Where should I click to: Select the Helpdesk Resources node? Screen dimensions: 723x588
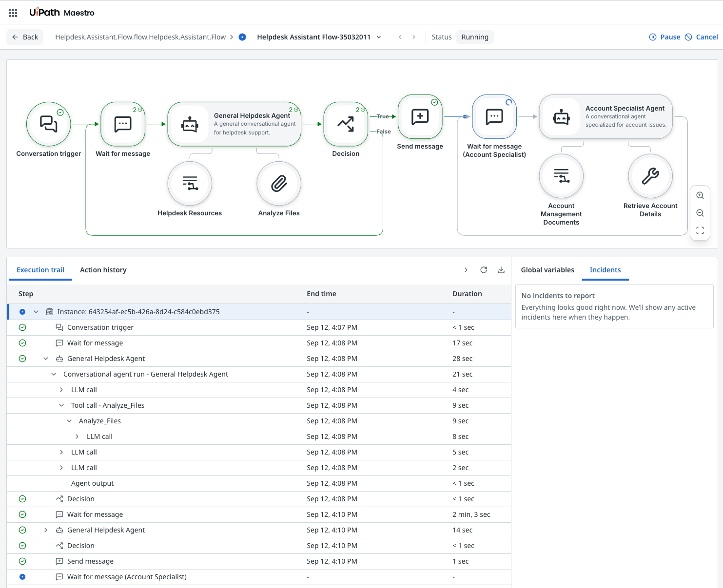tap(190, 184)
